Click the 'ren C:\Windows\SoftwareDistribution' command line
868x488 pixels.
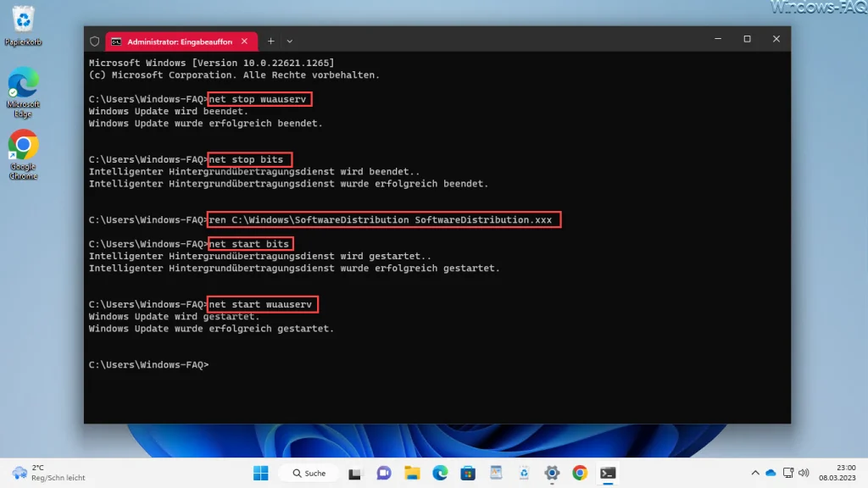[381, 219]
